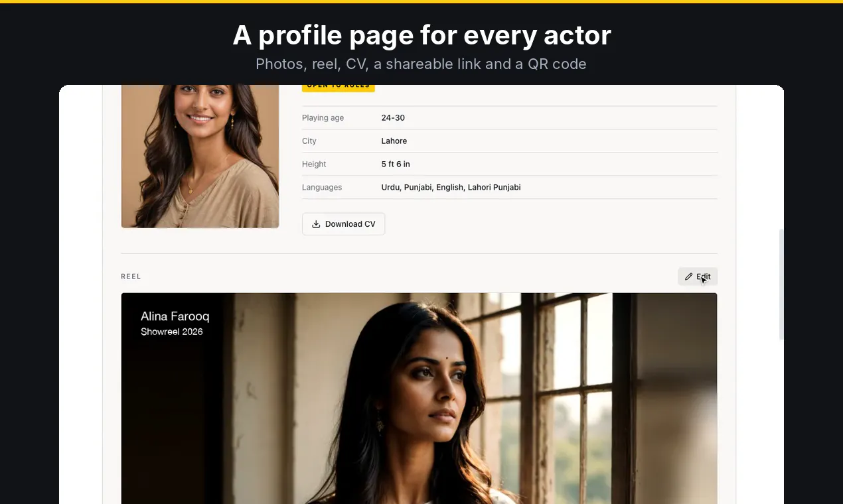This screenshot has width=843, height=504.
Task: Click the Download CV button
Action: pyautogui.click(x=343, y=224)
